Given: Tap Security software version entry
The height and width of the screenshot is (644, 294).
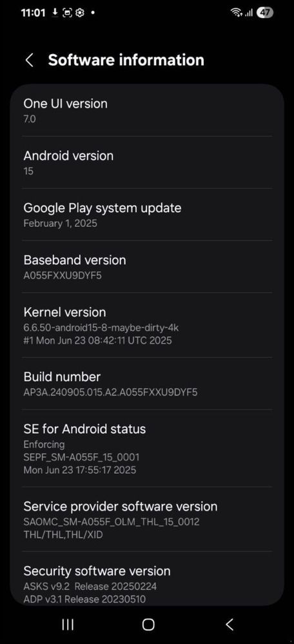Looking at the screenshot, I should pos(147,578).
